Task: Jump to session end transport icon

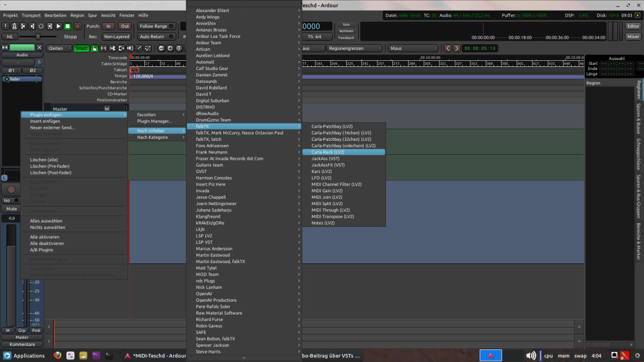Action: 32,26
